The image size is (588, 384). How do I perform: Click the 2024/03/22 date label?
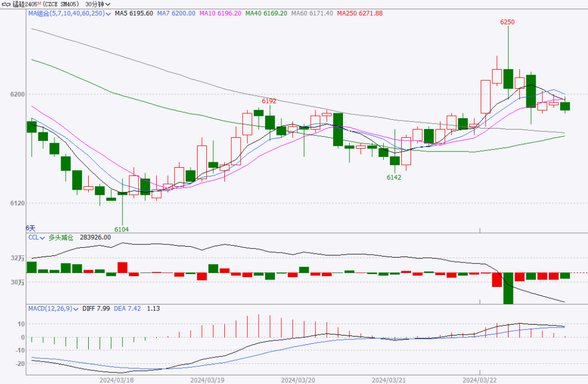click(480, 380)
